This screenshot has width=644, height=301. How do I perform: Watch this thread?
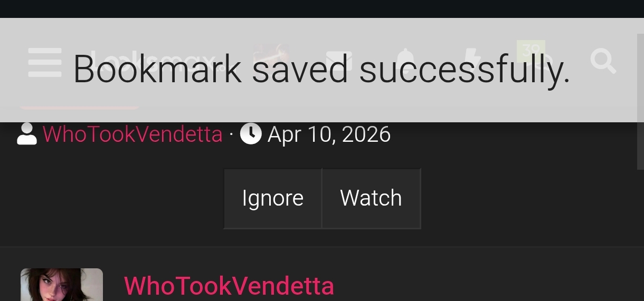point(371,198)
